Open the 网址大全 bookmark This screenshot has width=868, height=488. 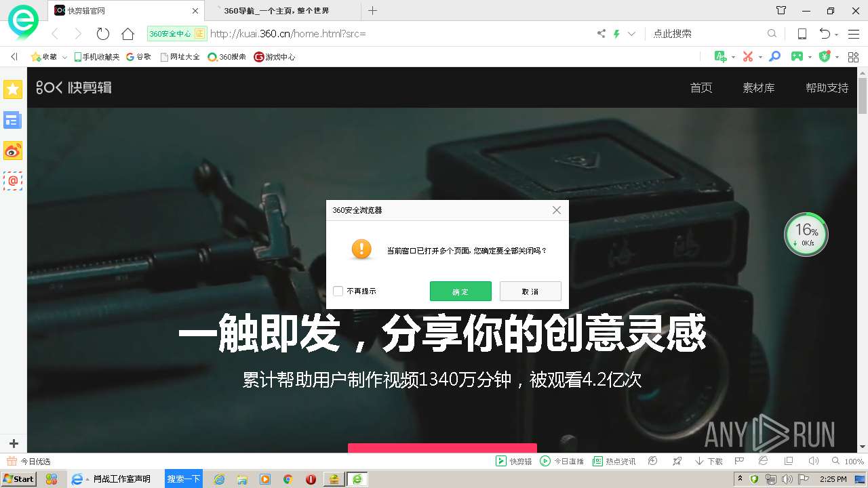[180, 57]
